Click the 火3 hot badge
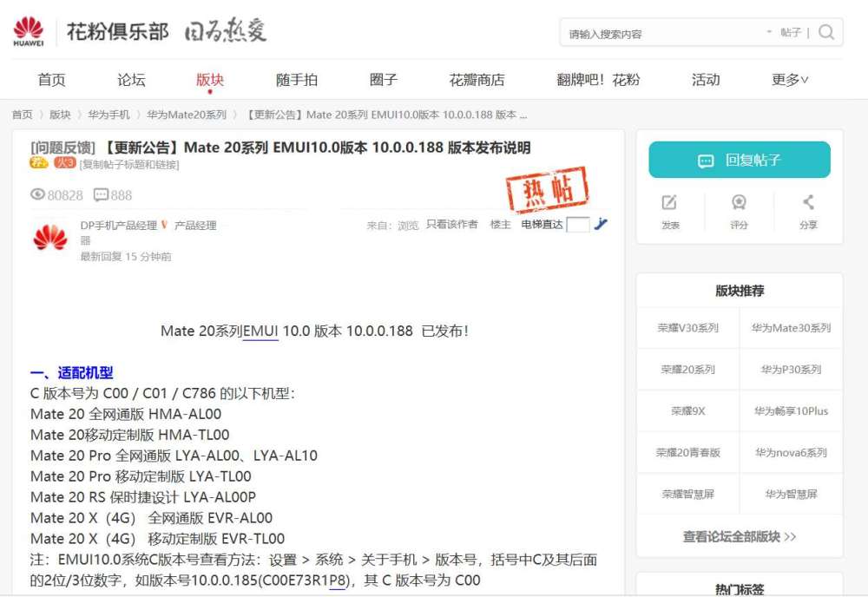This screenshot has width=868, height=597. pos(64,162)
